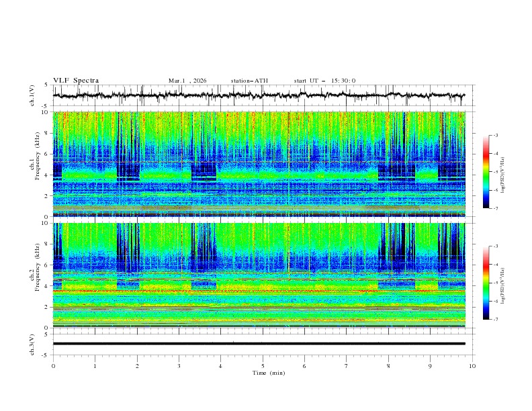Click the "ch.3(V)" axis label
This screenshot has height=411, width=532.
tap(32, 345)
